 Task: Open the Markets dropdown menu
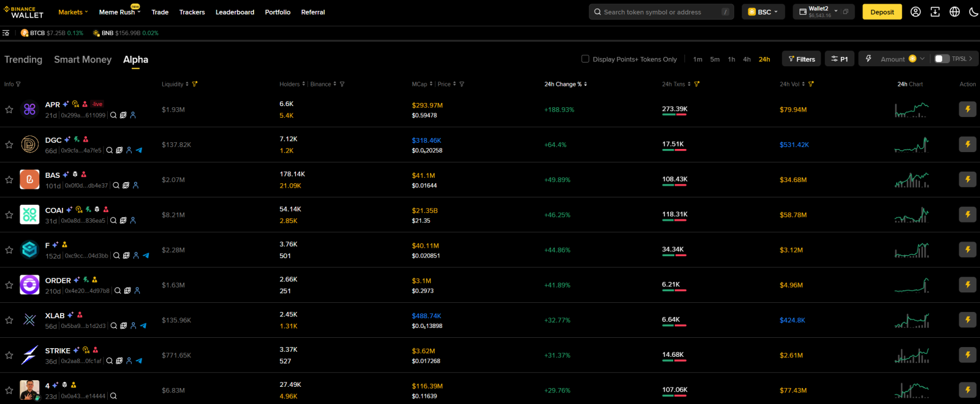pos(73,12)
